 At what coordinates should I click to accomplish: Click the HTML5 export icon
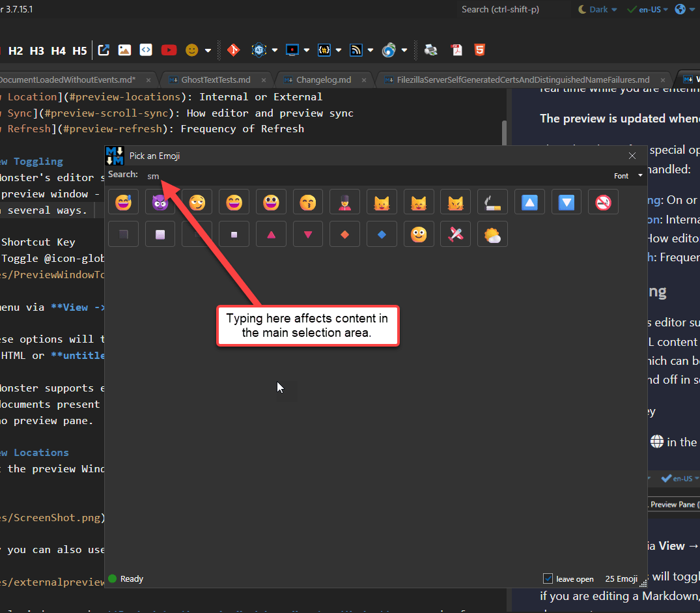click(480, 50)
